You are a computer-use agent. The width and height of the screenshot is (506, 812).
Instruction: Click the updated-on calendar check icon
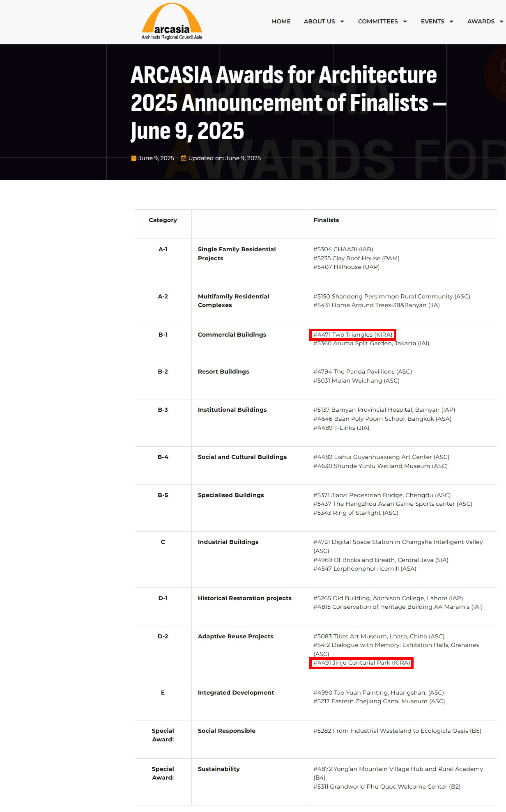[x=184, y=158]
